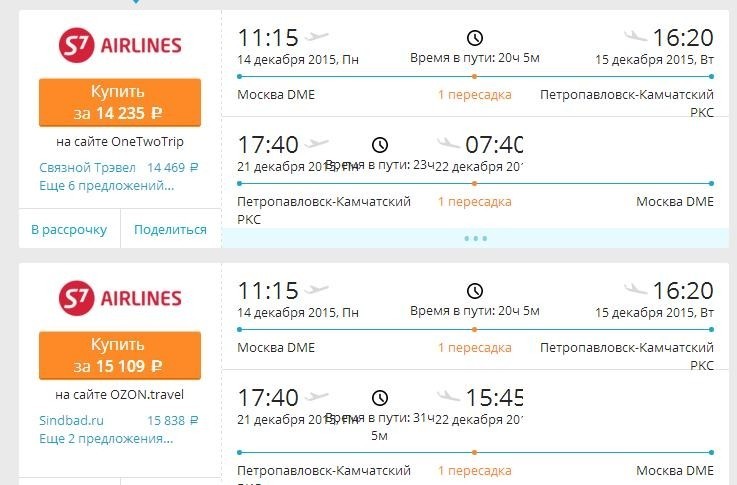Open the 'Поделиться' tab
The height and width of the screenshot is (485, 737).
[x=170, y=229]
